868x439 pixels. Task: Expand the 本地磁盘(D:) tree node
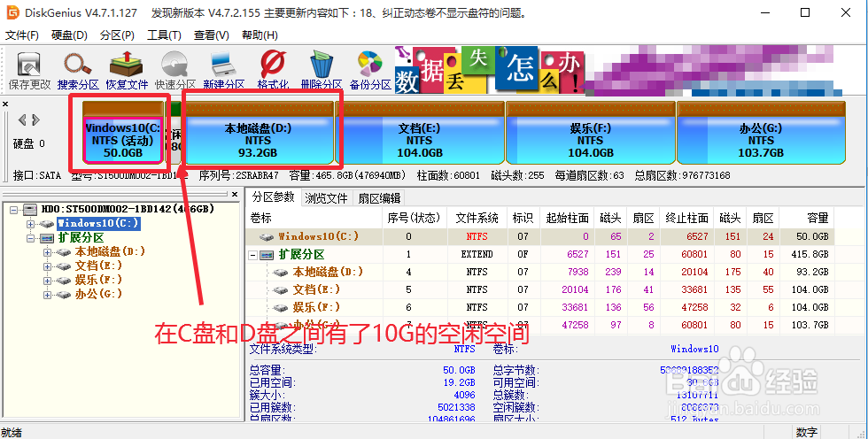click(47, 252)
